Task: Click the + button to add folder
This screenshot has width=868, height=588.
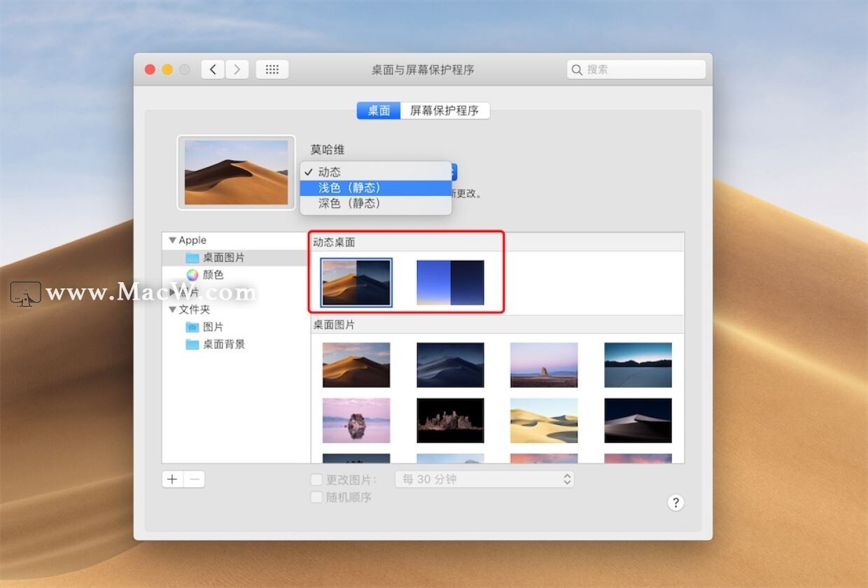Action: point(172,479)
